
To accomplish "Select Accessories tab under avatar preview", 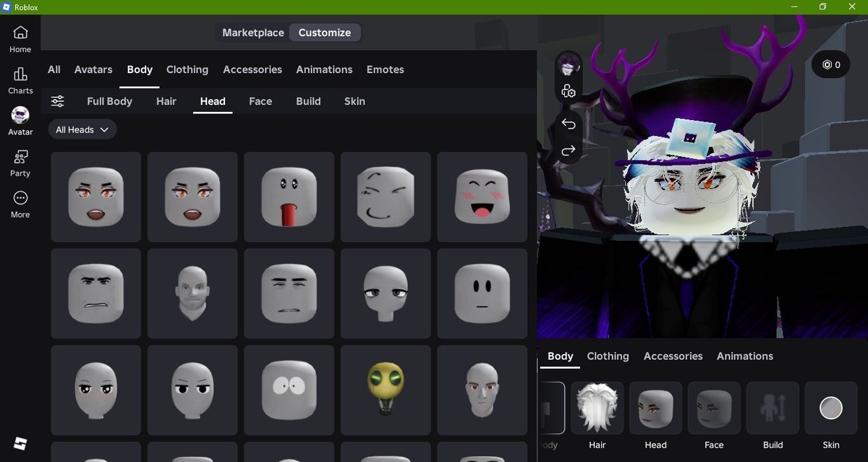I will point(673,356).
